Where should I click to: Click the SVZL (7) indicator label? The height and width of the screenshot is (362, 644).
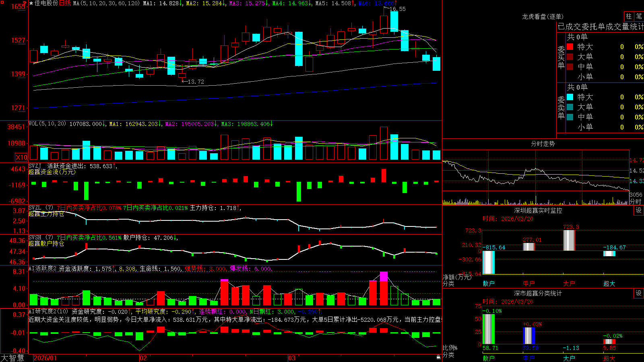[41, 208]
